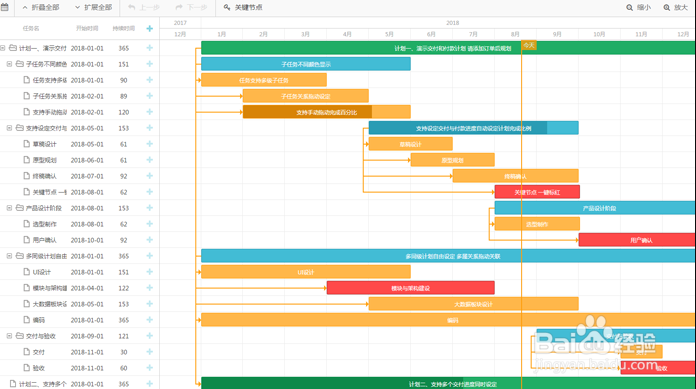Select the 原型规划 task row
Screen dimensions: 696x389
coord(79,160)
